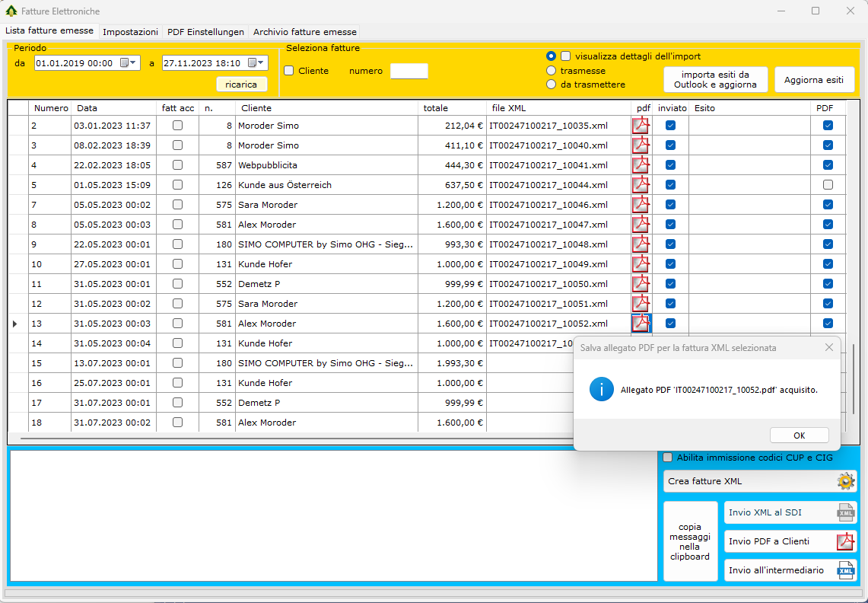868x603 pixels.
Task: Expand the 'a' end date dropdown arrow
Action: [x=261, y=63]
